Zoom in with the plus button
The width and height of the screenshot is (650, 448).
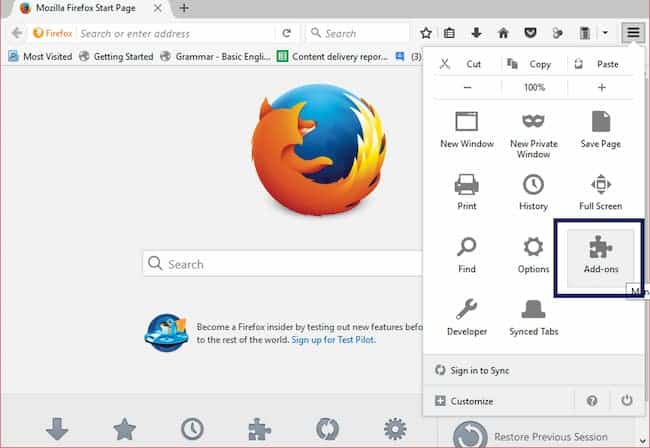(601, 87)
